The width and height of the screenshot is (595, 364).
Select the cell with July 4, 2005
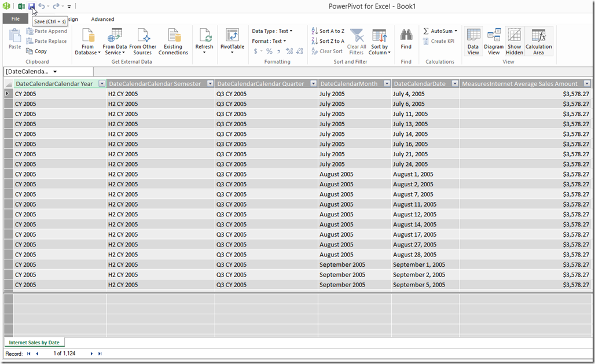425,94
